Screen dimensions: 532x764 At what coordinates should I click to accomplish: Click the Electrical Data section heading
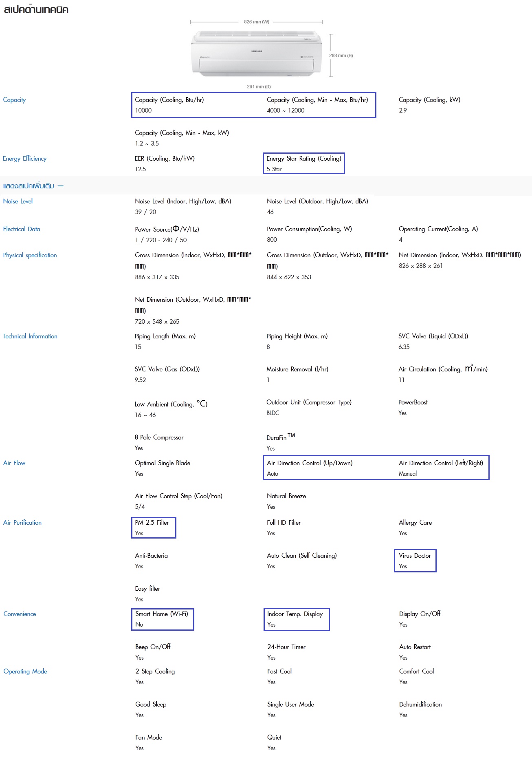[x=22, y=229]
